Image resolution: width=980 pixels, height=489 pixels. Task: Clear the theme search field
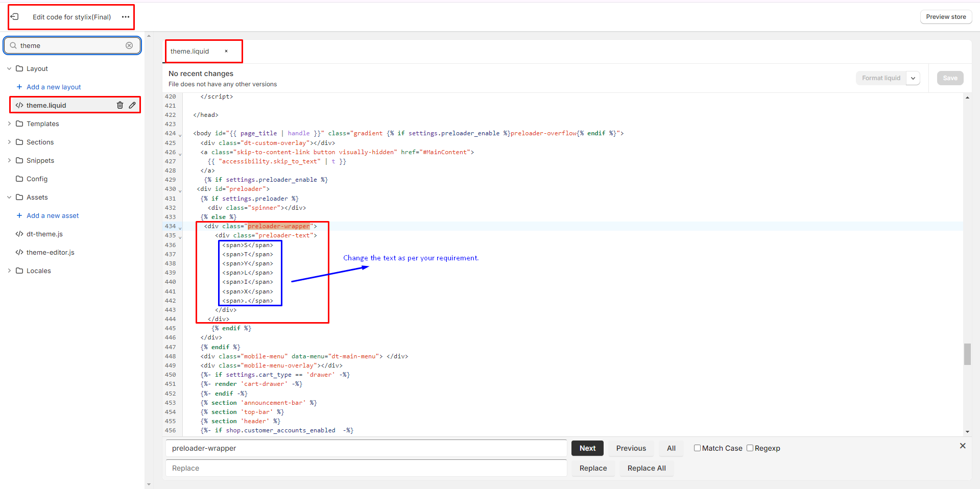[129, 45]
